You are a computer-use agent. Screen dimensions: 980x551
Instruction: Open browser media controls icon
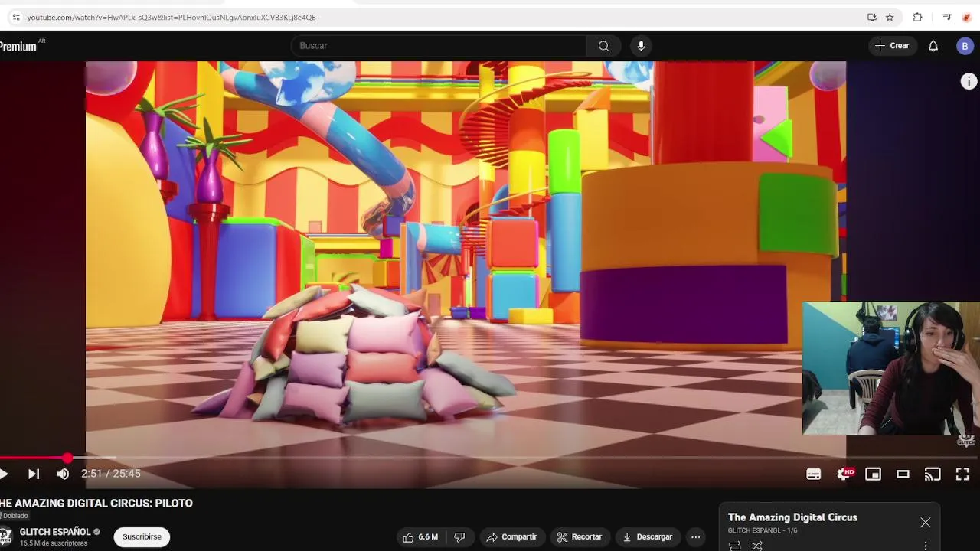[947, 17]
